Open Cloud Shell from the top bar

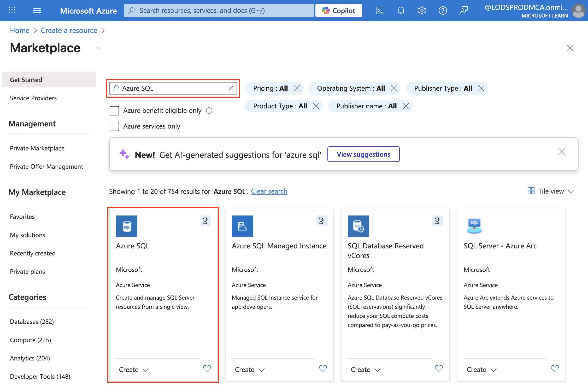click(380, 10)
